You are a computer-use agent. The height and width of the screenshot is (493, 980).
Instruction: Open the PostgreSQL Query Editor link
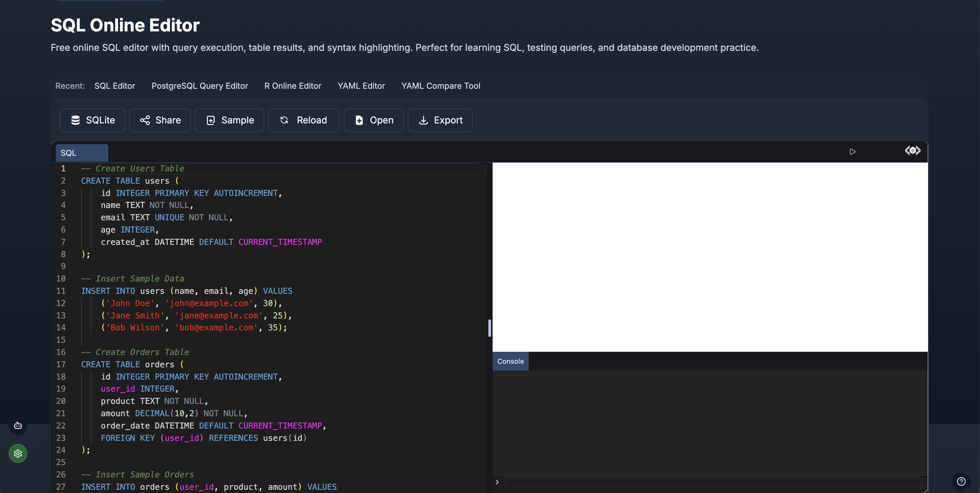199,86
